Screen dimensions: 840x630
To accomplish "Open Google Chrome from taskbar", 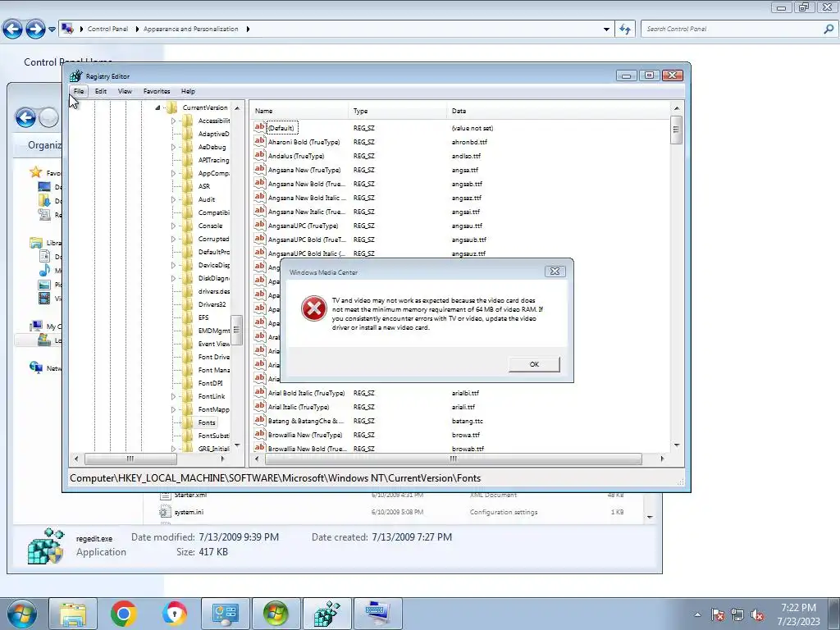I will [x=123, y=614].
